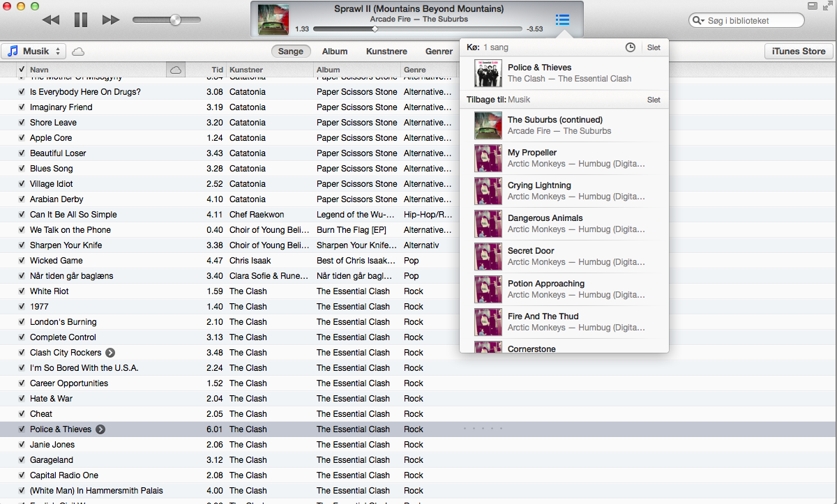Open the Musik library dropdown
Image resolution: width=837 pixels, height=504 pixels.
pos(34,52)
